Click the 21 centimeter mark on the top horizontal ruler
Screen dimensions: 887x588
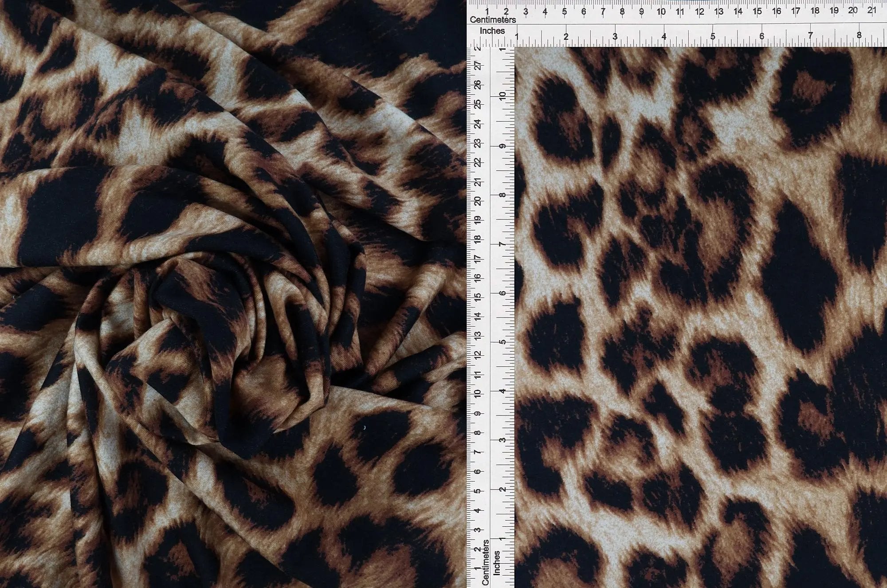pyautogui.click(x=871, y=10)
